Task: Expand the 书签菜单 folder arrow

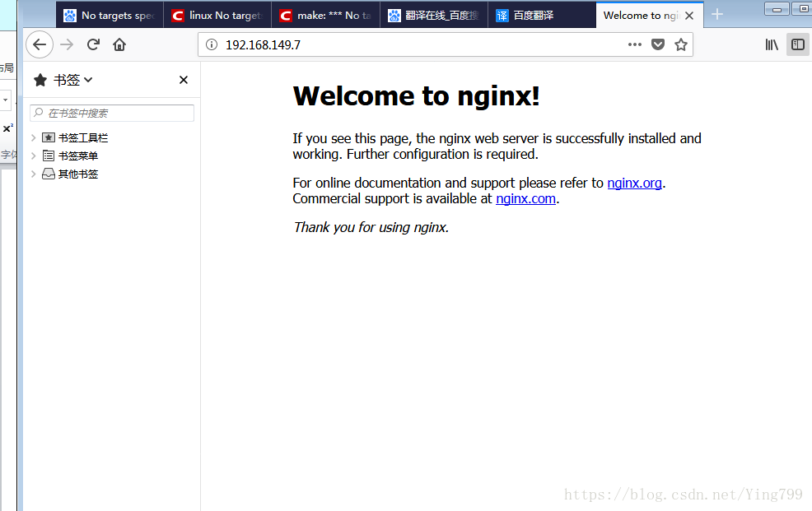Action: coord(33,156)
